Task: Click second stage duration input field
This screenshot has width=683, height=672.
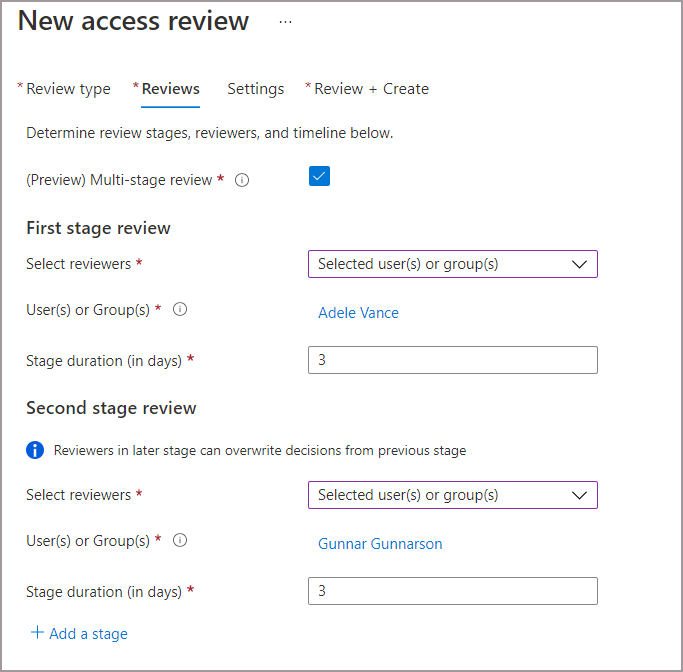Action: pyautogui.click(x=452, y=591)
